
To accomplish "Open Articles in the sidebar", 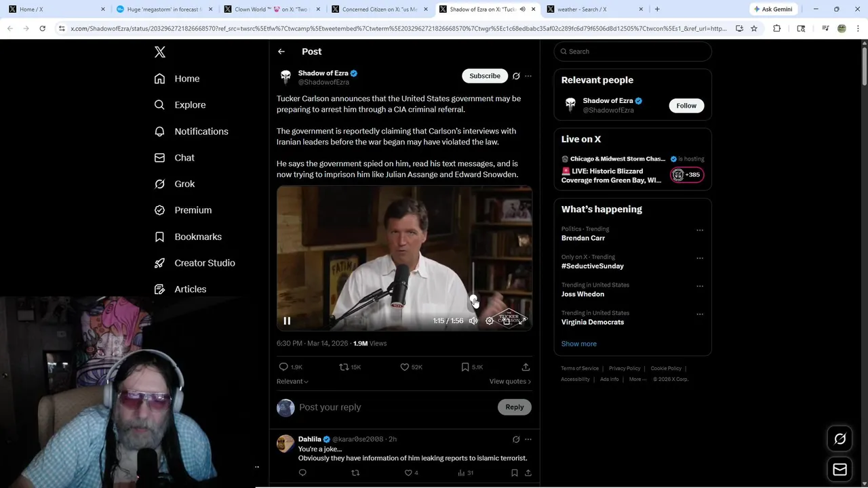I will (x=180, y=289).
